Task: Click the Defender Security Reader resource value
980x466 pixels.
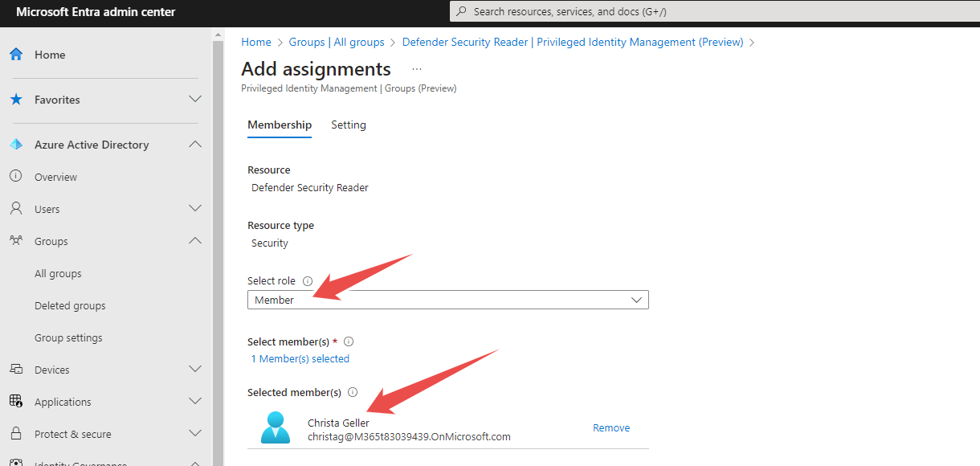Action: coord(310,188)
